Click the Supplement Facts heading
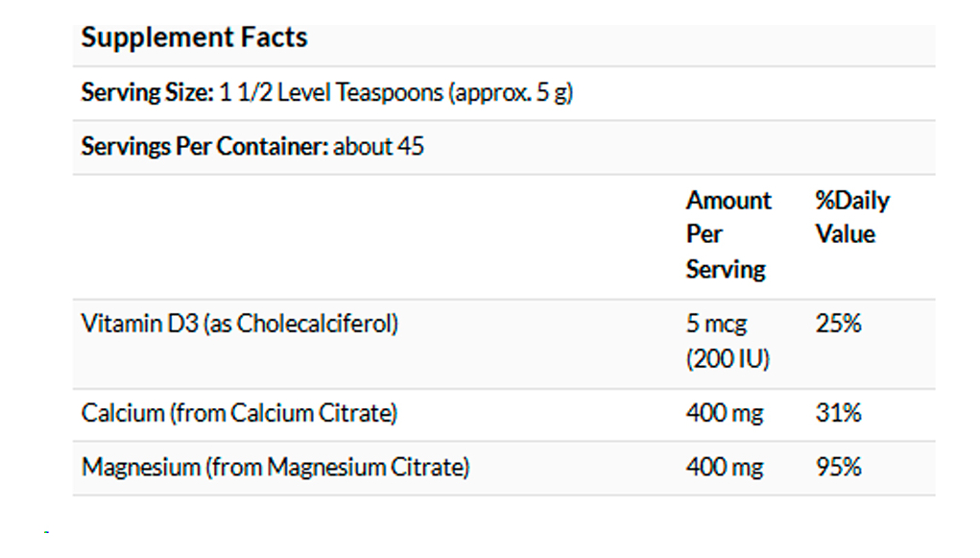Screen dimensions: 980x558 (x=194, y=38)
